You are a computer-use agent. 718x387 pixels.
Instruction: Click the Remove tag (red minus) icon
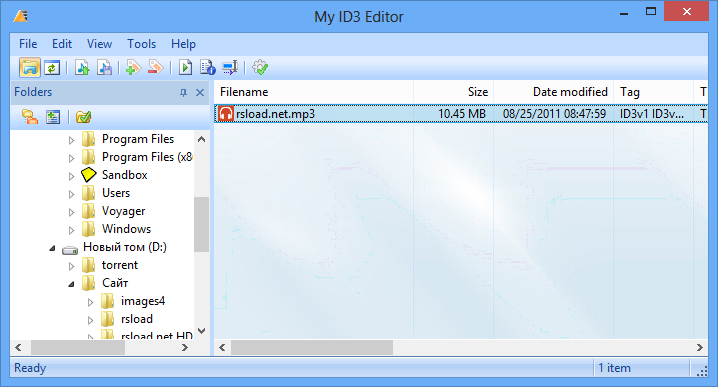[156, 68]
